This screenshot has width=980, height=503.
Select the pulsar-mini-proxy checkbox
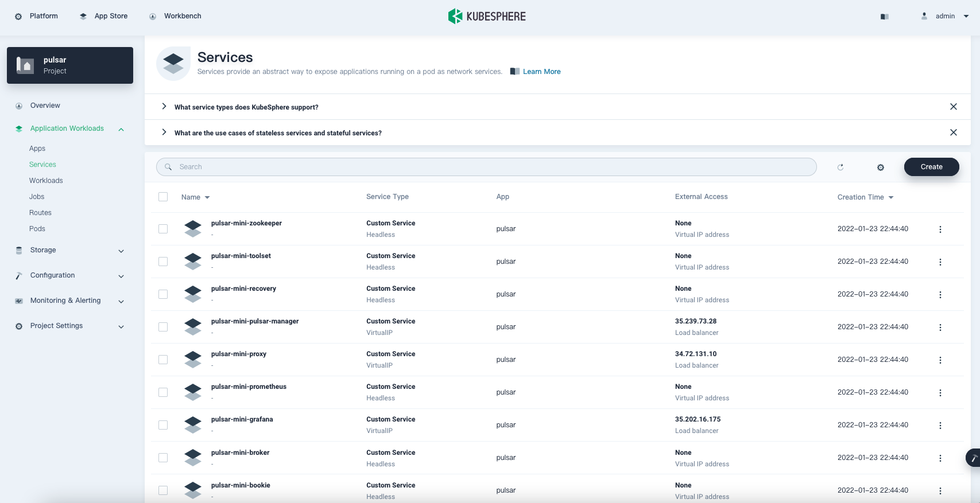point(163,360)
